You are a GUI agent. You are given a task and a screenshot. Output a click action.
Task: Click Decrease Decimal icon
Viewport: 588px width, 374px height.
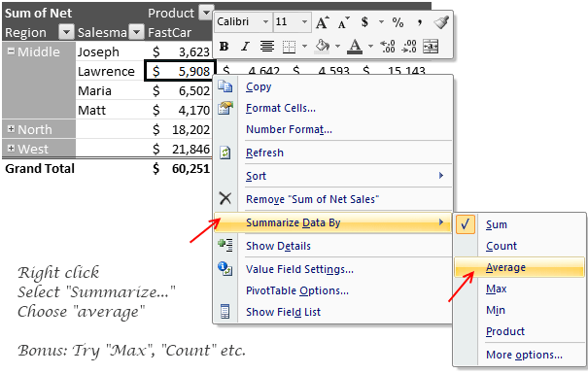pyautogui.click(x=409, y=47)
